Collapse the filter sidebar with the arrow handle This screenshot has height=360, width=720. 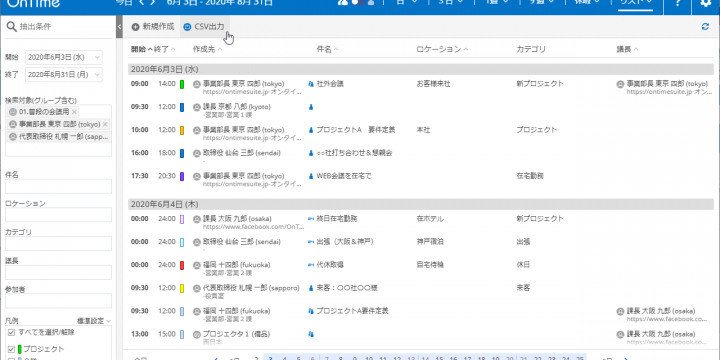119,27
